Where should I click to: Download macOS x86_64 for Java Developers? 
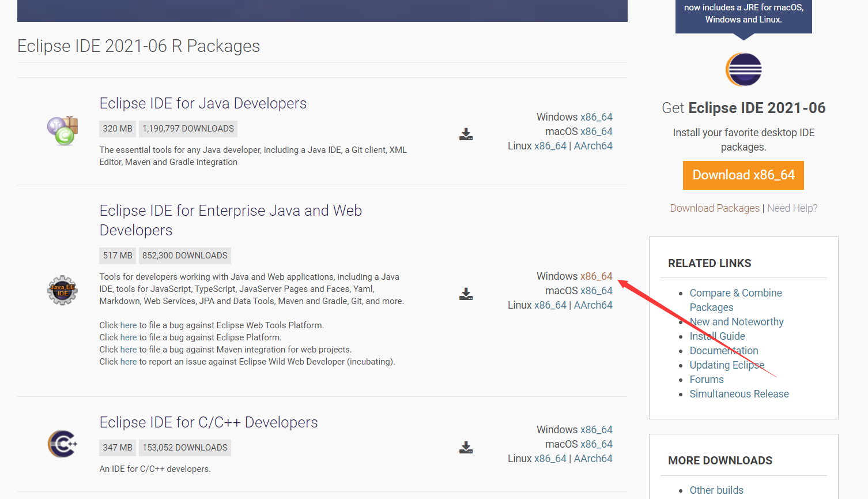(x=596, y=132)
